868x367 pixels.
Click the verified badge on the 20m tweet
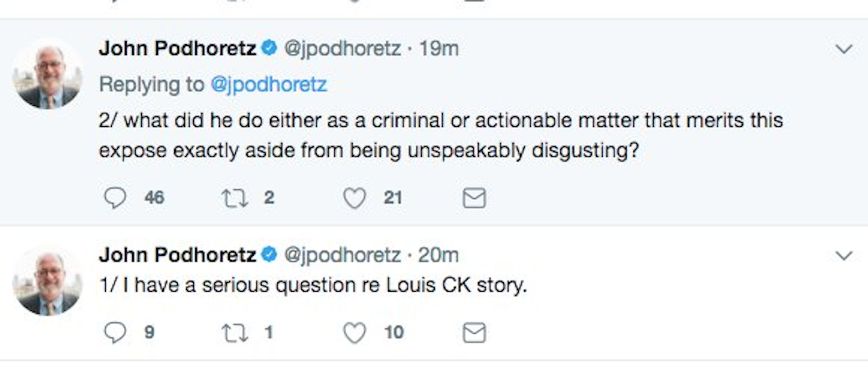click(269, 255)
